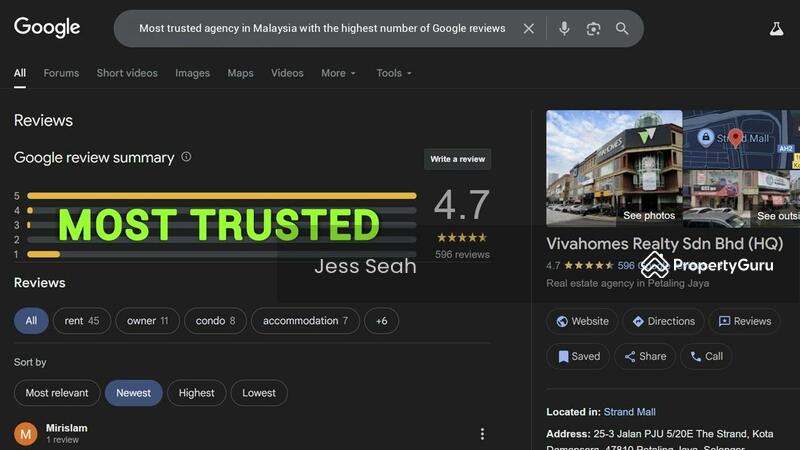Open the Tools dropdown
Screen dimensions: 800x450
coord(394,73)
